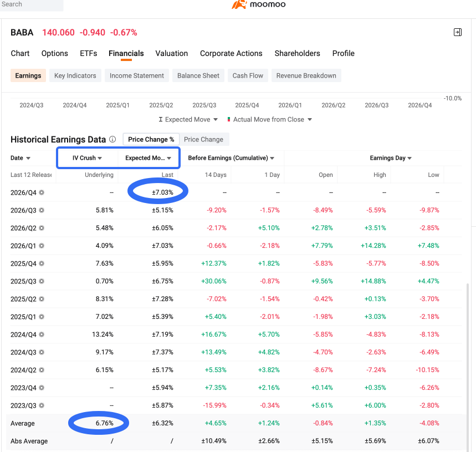The width and height of the screenshot is (476, 452).
Task: Switch table to Price Change
Action: (203, 139)
